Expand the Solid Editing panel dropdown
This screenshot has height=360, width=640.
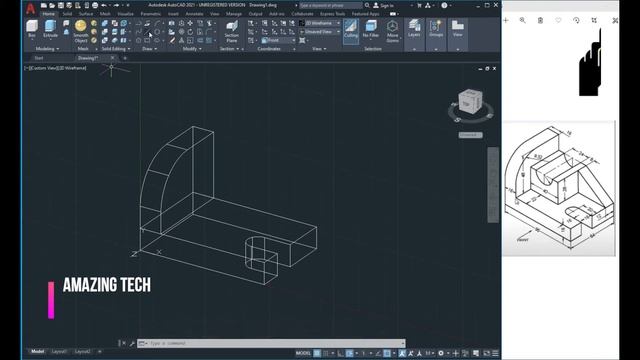coord(116,49)
